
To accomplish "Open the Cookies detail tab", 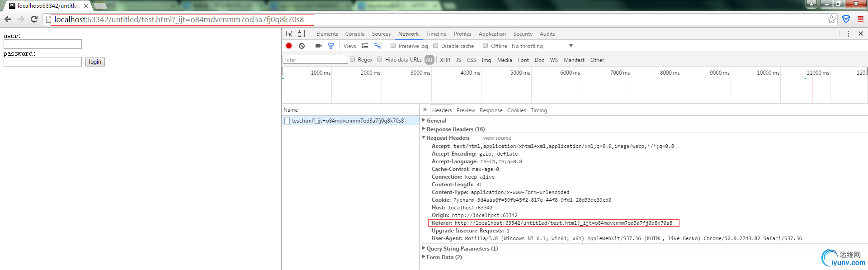I will [x=516, y=110].
